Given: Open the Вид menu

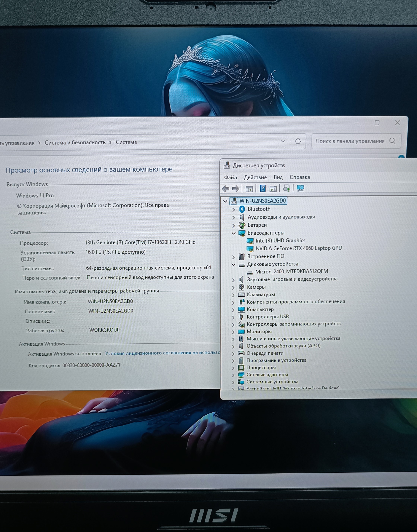Looking at the screenshot, I should click(278, 177).
